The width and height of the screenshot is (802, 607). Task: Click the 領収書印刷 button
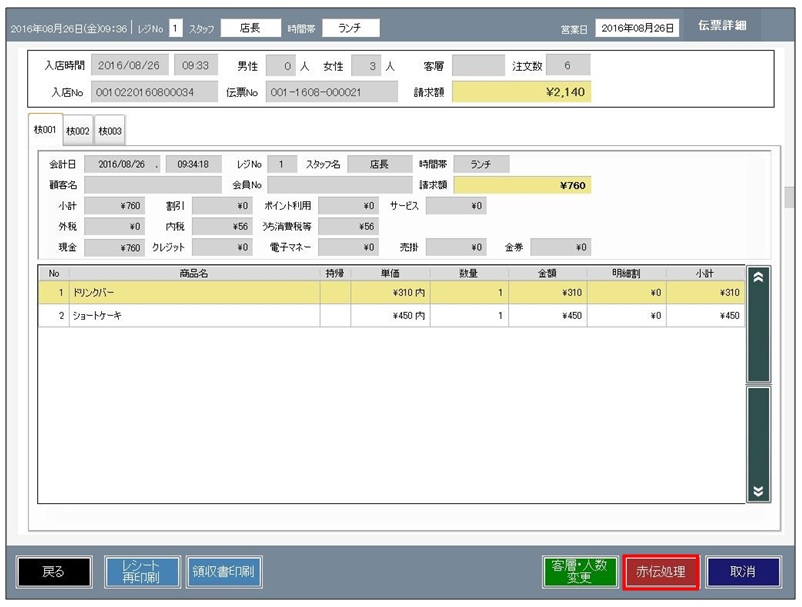[x=223, y=572]
